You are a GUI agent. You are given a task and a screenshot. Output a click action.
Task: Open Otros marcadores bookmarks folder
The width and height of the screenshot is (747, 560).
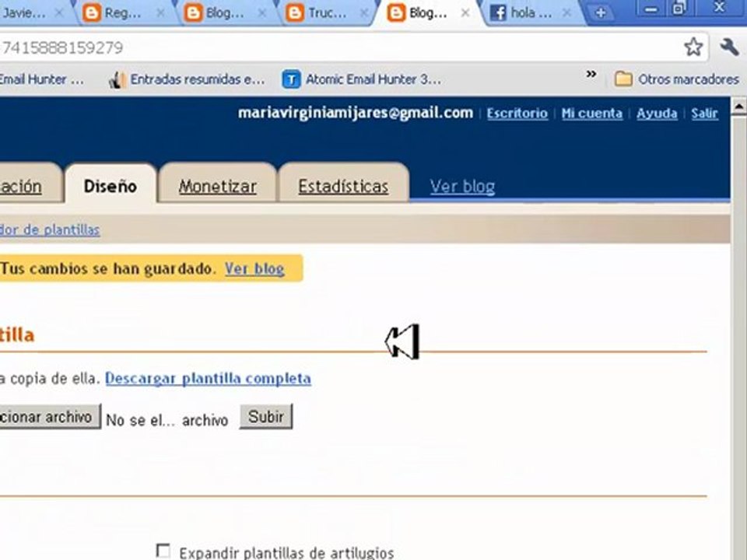676,79
